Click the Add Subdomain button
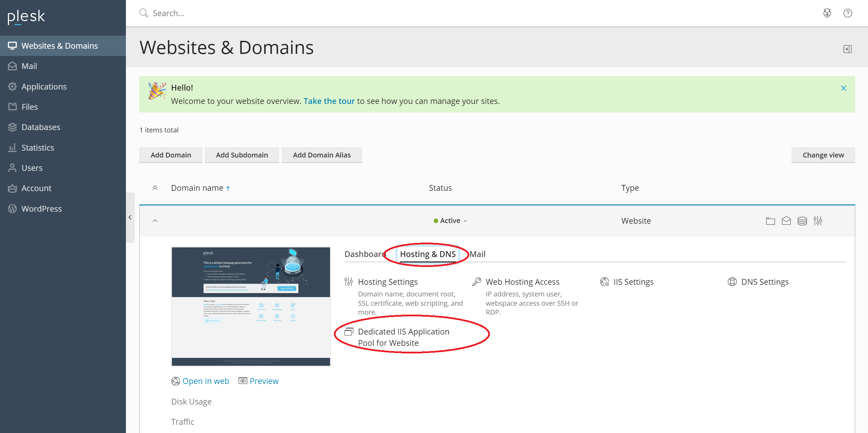The height and width of the screenshot is (433, 868). coord(242,155)
